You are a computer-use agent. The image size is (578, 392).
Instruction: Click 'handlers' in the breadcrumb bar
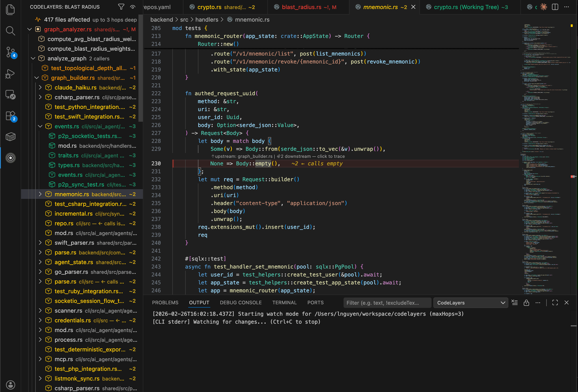pos(207,19)
